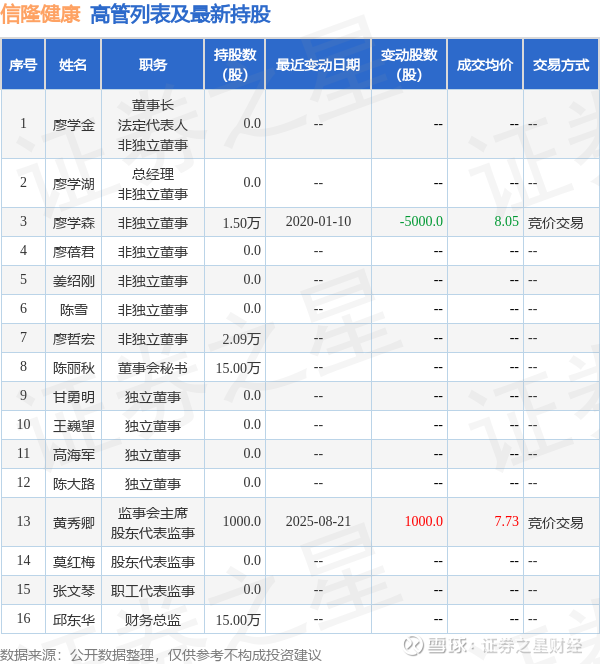Click the date 2025-08-21
This screenshot has width=600, height=664.
click(x=318, y=521)
